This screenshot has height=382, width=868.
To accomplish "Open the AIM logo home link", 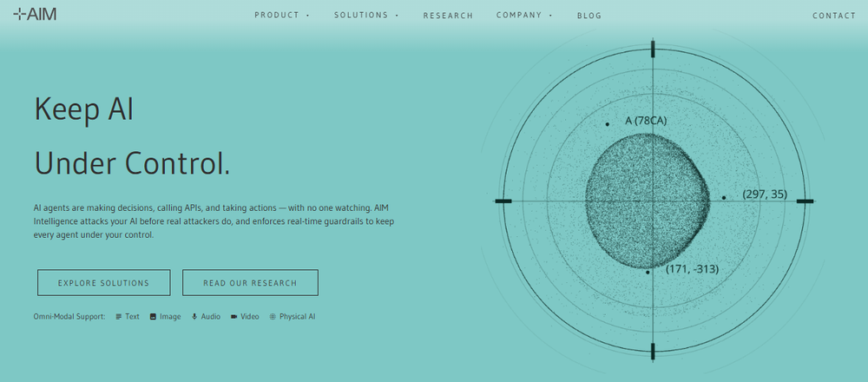I will point(35,15).
